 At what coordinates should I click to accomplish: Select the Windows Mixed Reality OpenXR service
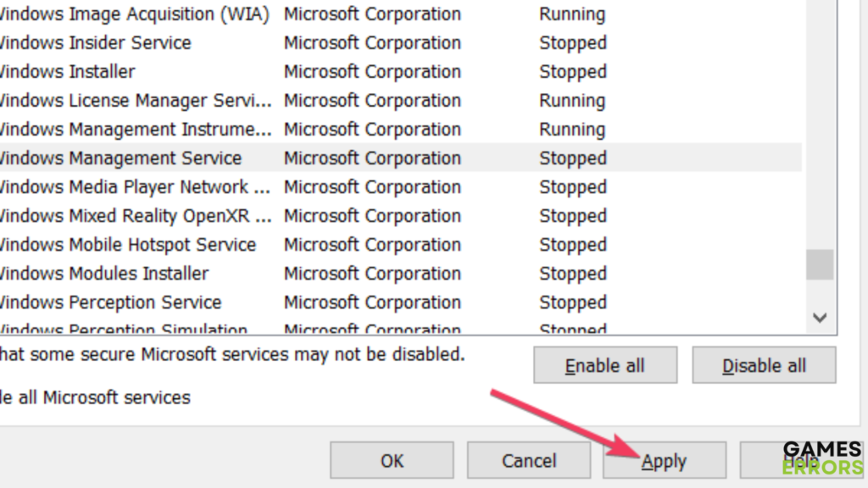pos(136,216)
